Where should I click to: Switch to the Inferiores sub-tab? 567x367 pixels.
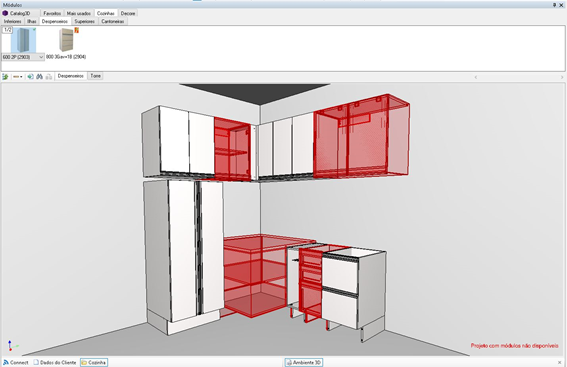click(13, 21)
